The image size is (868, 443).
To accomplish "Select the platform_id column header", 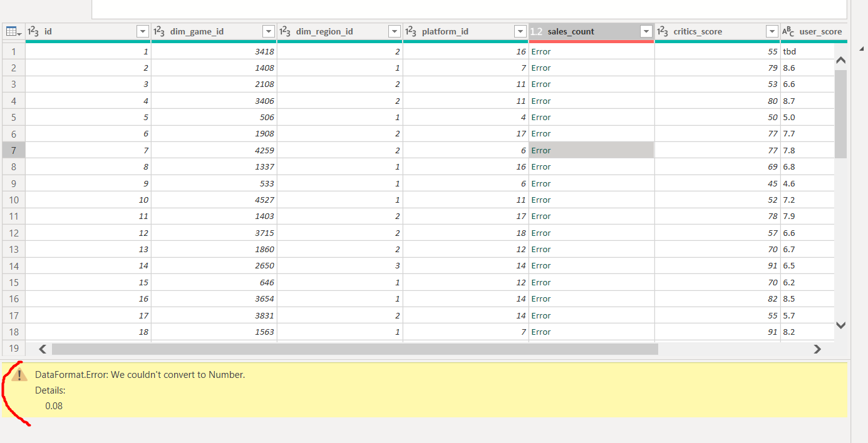I will [x=465, y=31].
